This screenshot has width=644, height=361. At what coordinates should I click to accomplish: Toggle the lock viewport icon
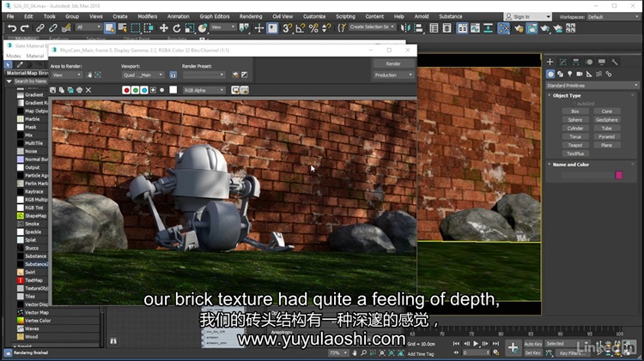pos(173,75)
